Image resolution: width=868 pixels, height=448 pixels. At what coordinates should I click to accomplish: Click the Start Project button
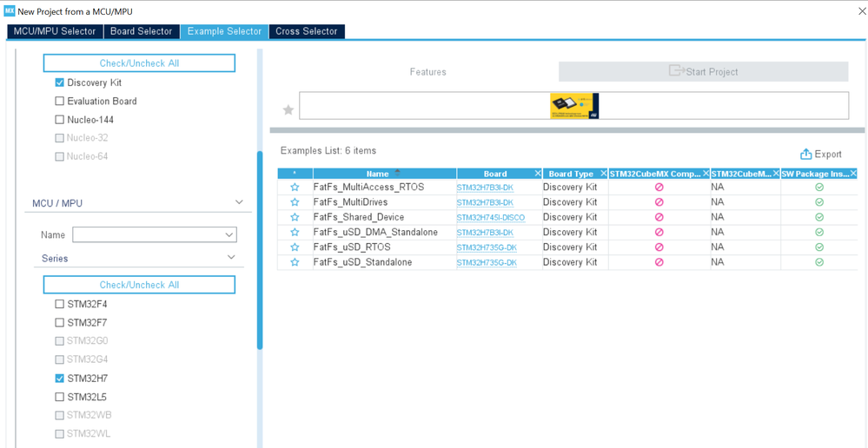(703, 71)
